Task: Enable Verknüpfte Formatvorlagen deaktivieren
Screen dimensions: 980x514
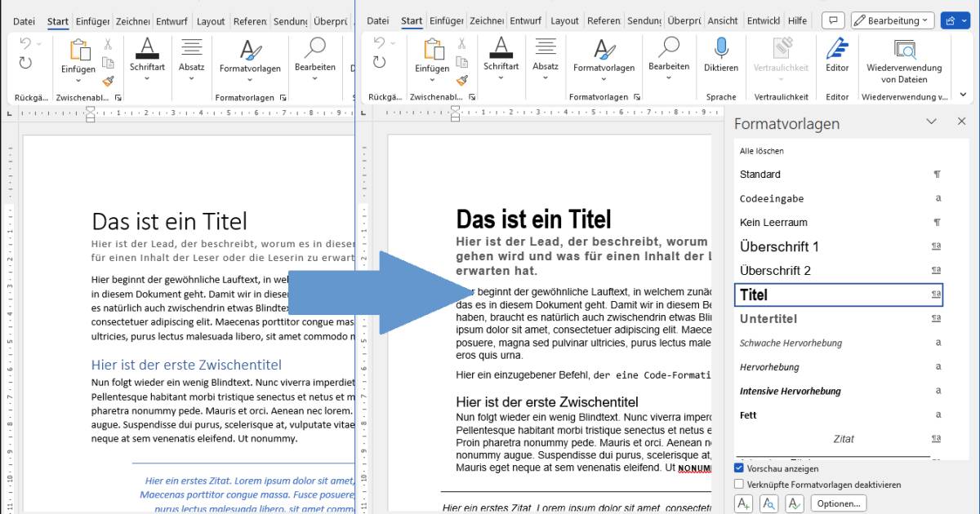Action: 738,483
